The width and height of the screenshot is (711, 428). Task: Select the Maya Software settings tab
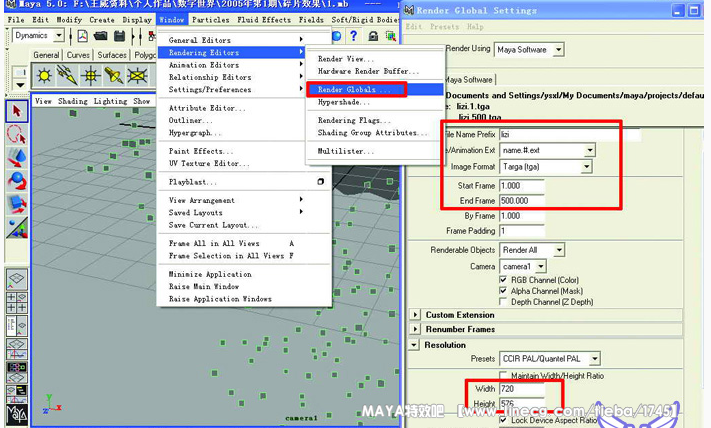(x=469, y=80)
